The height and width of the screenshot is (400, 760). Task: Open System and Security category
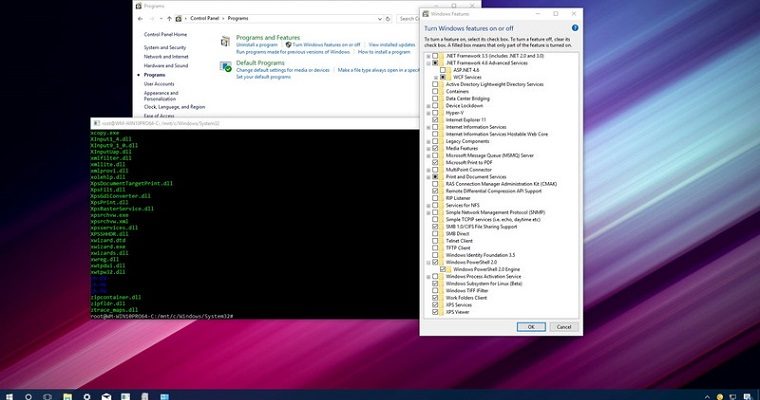coord(165,48)
